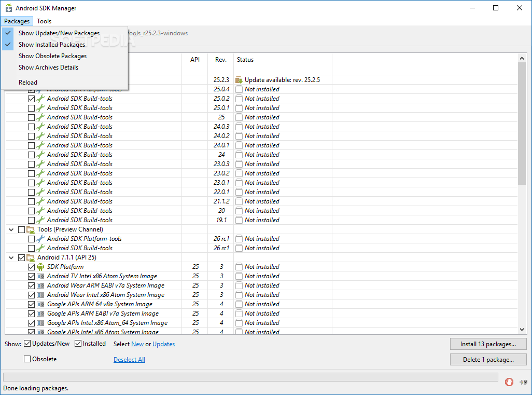Select 'Update available: rev. 25.2.5' status text
This screenshot has width=532, height=395.
pyautogui.click(x=282, y=80)
